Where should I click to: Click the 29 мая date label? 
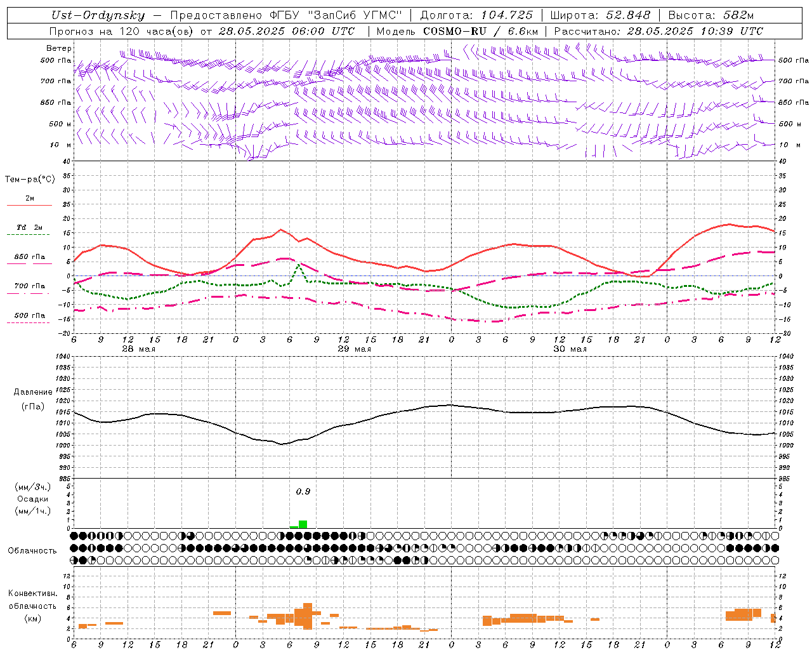click(x=354, y=349)
